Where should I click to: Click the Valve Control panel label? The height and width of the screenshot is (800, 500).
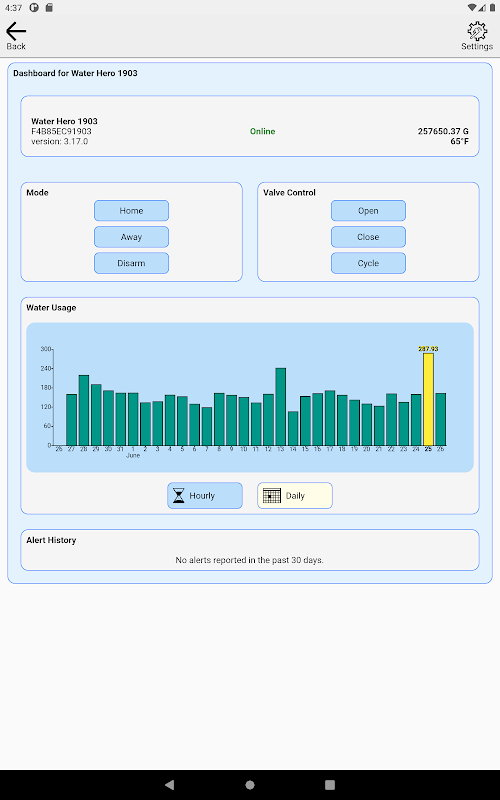tap(289, 192)
